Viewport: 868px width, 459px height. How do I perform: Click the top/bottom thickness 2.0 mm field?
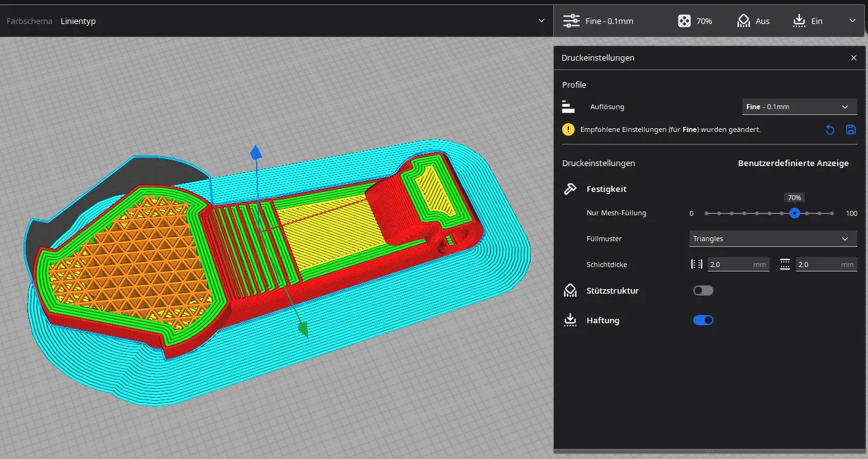click(826, 265)
